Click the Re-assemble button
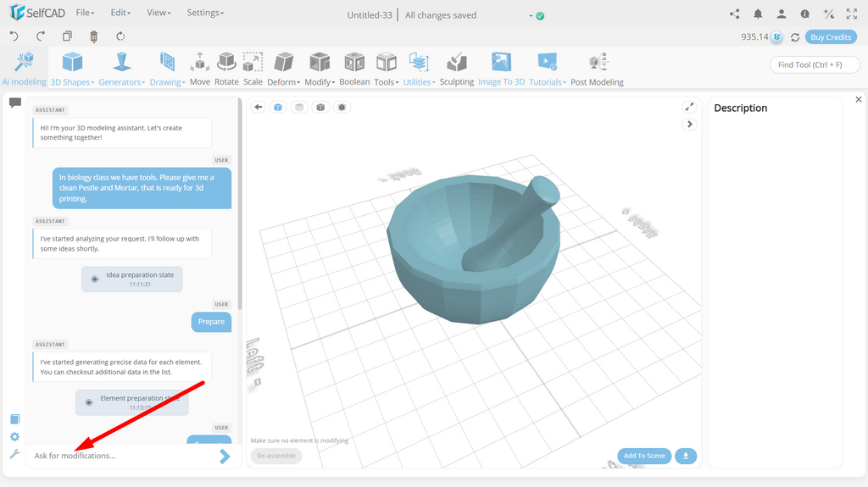The height and width of the screenshot is (487, 868). coord(276,456)
